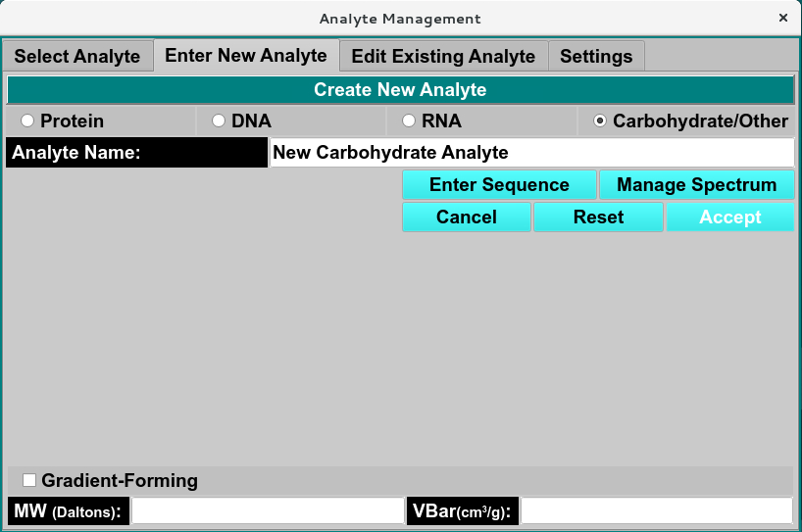Click Reset to clear analyte entries

[598, 218]
